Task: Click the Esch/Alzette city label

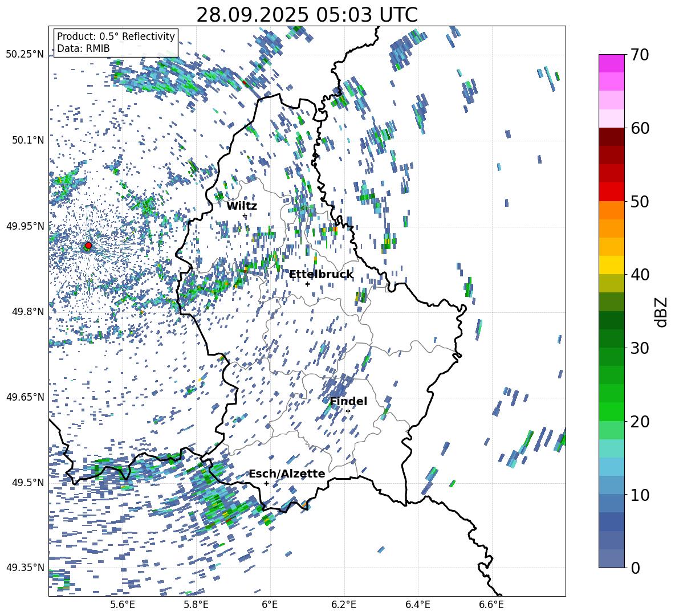Action: pos(287,474)
